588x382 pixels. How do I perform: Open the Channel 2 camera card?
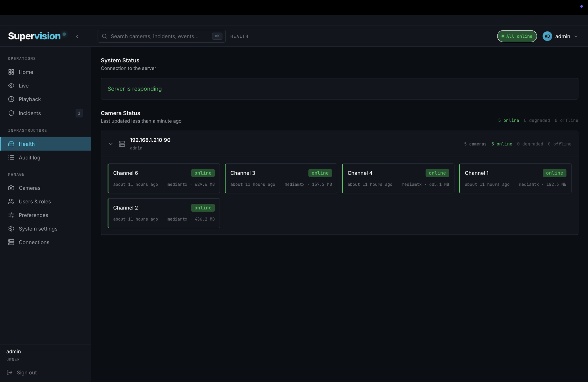(164, 213)
